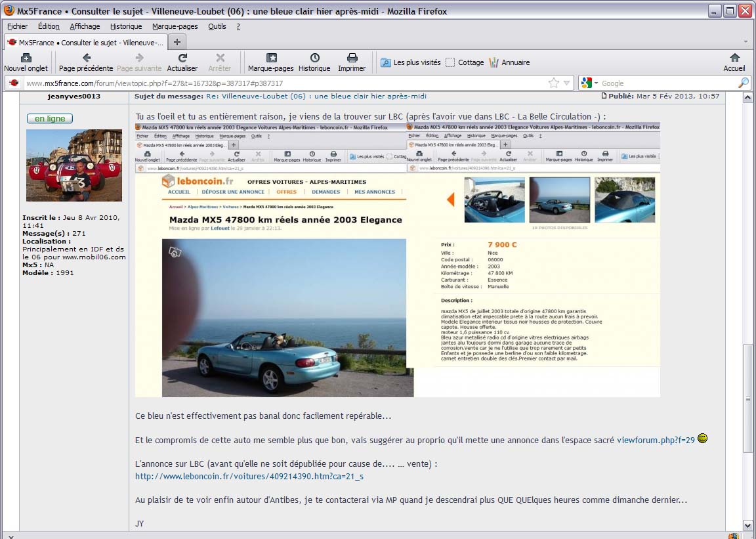Open the list all tabs dropdown arrow
Image resolution: width=756 pixels, height=539 pixels.
[745, 42]
